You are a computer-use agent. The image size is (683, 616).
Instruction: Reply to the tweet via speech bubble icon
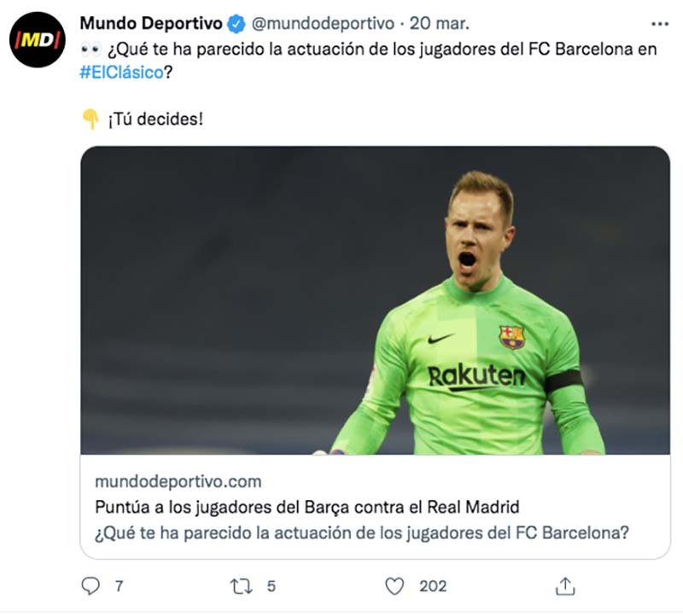click(90, 586)
